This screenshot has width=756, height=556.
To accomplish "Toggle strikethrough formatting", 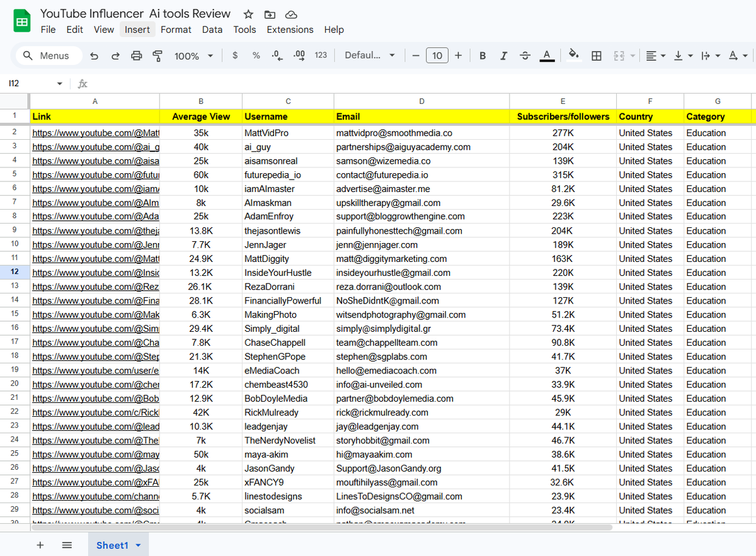I will pyautogui.click(x=525, y=55).
